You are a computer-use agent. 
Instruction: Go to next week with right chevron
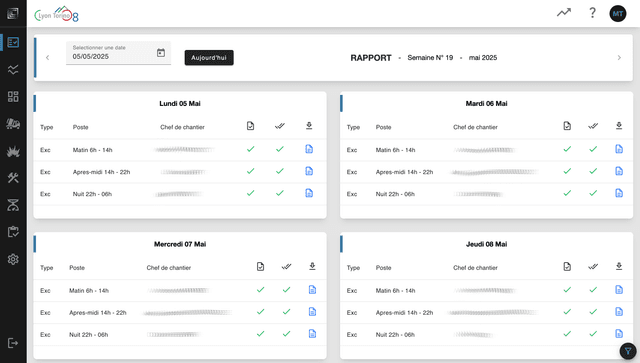(619, 58)
